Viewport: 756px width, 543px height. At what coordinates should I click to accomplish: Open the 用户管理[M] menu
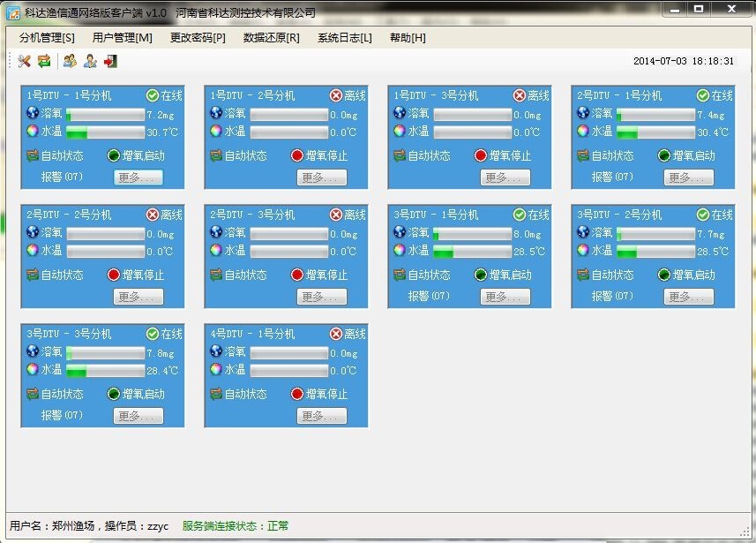[122, 38]
